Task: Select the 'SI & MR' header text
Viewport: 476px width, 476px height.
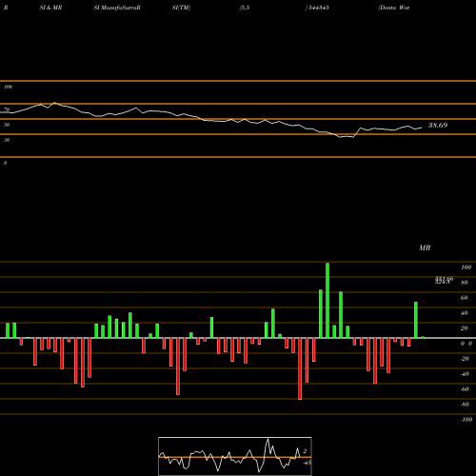Action: click(50, 8)
